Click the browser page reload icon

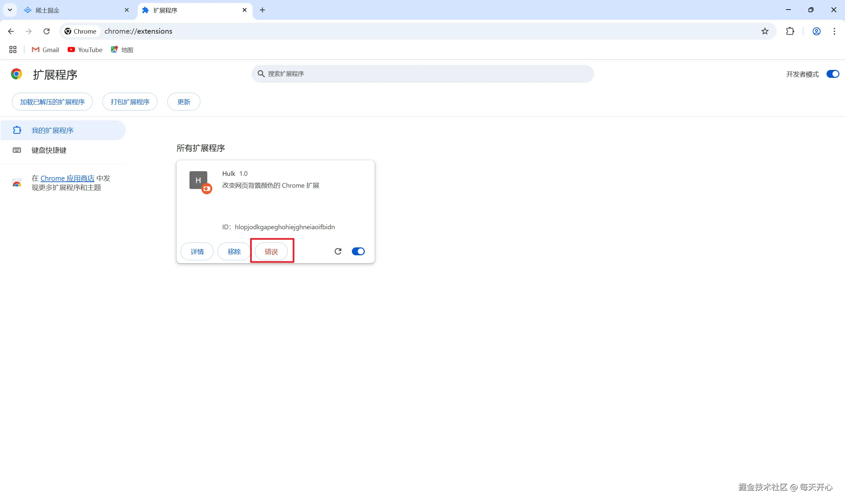point(47,31)
